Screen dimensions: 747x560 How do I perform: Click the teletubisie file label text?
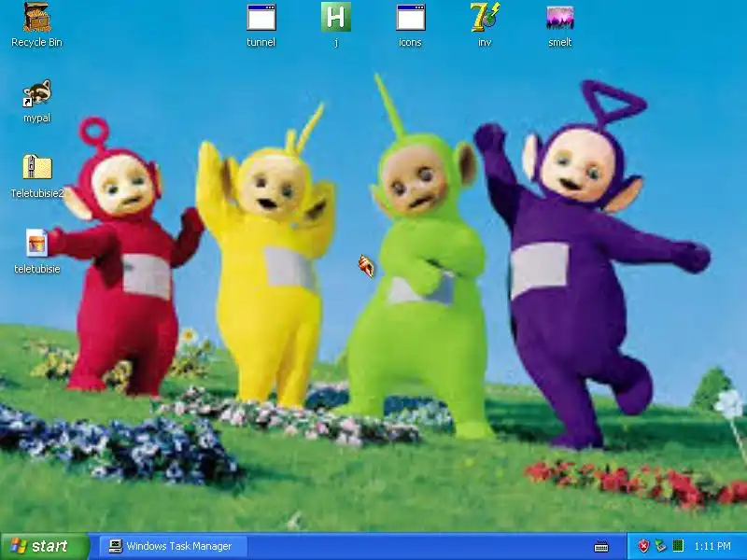37,269
